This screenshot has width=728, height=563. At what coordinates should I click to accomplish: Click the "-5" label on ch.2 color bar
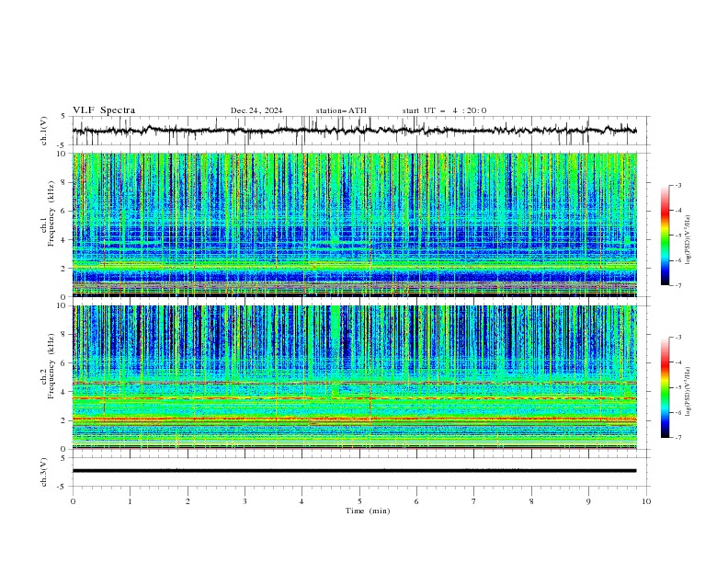[x=677, y=387]
